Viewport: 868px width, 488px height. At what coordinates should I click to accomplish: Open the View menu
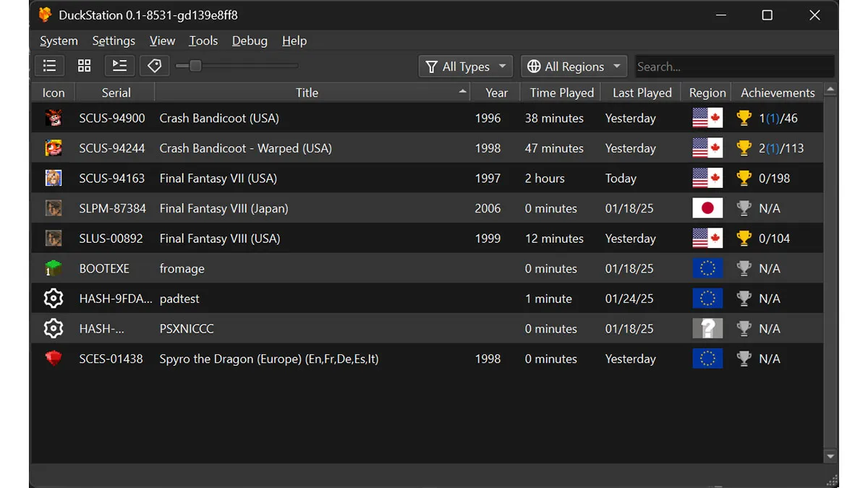click(x=162, y=40)
